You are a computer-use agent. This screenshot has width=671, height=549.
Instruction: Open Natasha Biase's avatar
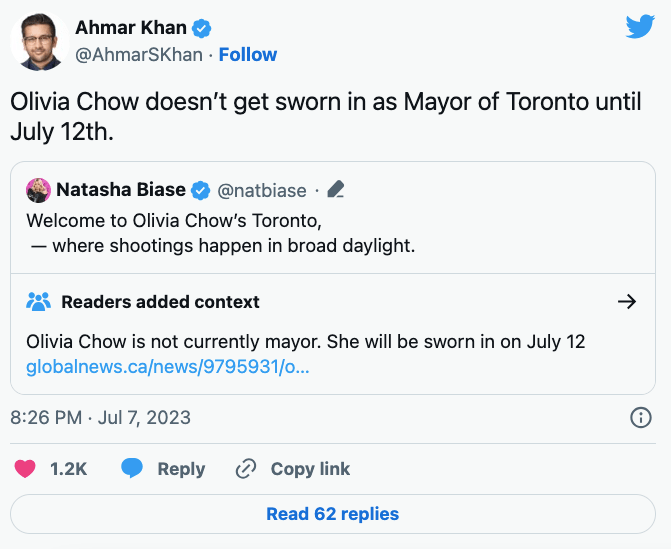click(39, 190)
